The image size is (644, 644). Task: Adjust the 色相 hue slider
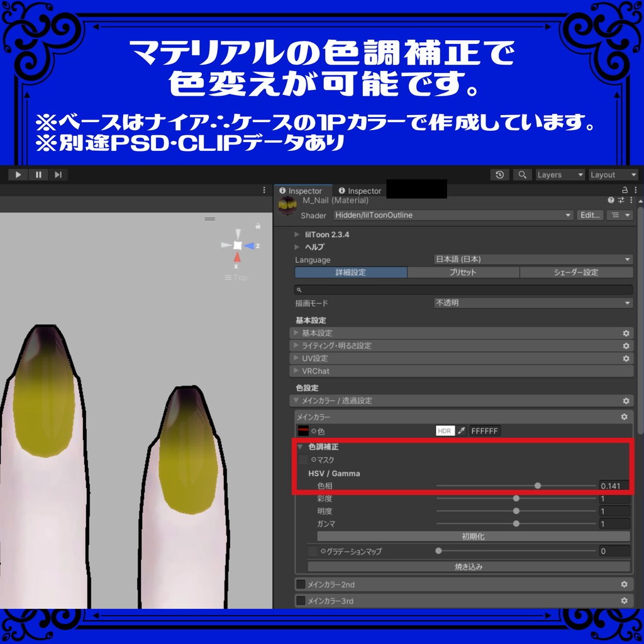516,486
